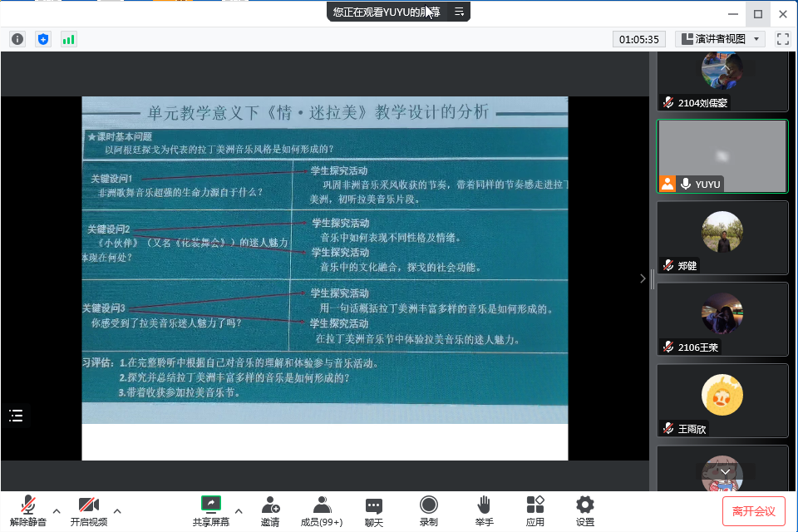Collapse the participant video side panel
This screenshot has height=532, width=798.
643,279
